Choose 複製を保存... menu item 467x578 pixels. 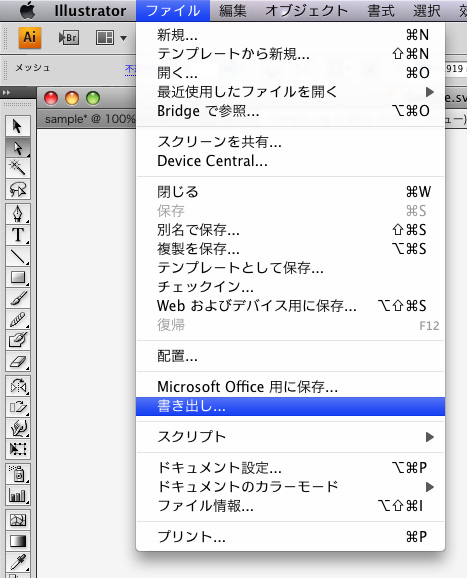[290, 249]
